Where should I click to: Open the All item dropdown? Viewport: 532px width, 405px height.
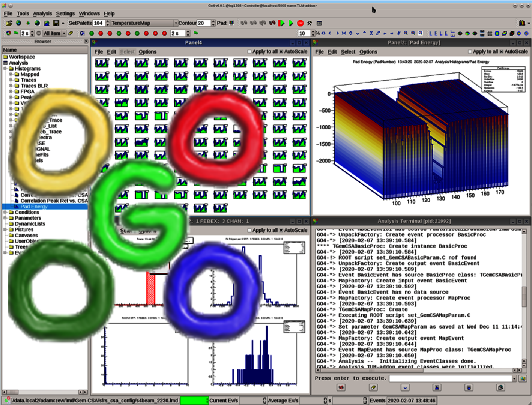64,33
